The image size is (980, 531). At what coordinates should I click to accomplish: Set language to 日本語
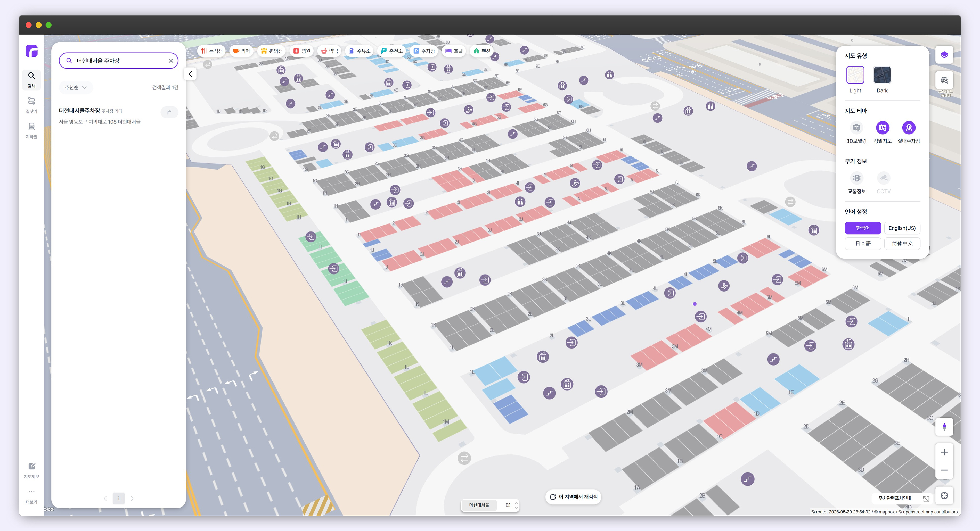[863, 243]
